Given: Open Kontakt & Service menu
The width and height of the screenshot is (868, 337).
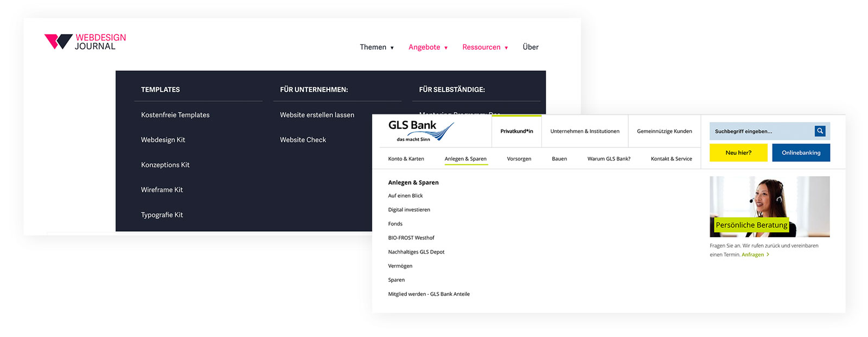Looking at the screenshot, I should click(x=671, y=159).
